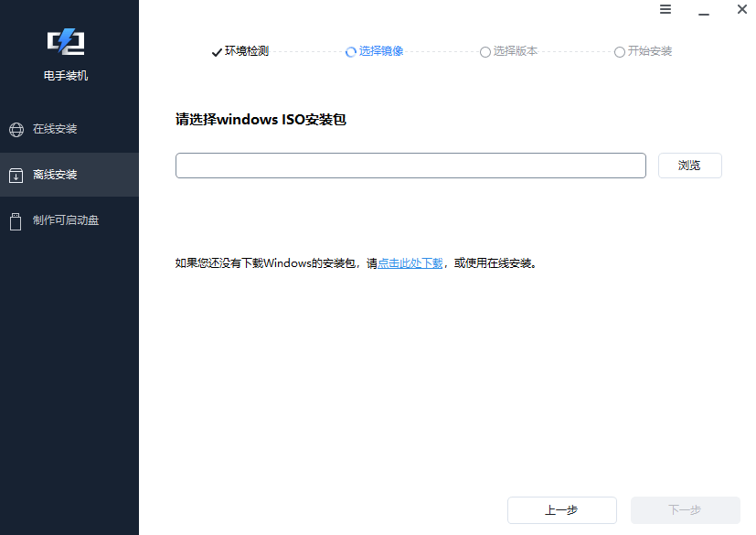Open the 点击此处下载 download link
This screenshot has width=756, height=535.
[x=409, y=262]
